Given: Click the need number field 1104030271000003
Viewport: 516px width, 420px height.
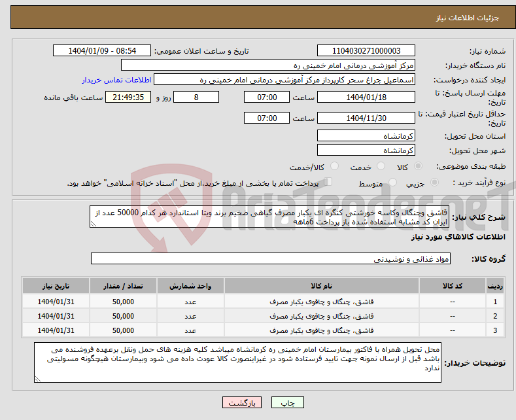Looking at the screenshot, I should [366, 50].
